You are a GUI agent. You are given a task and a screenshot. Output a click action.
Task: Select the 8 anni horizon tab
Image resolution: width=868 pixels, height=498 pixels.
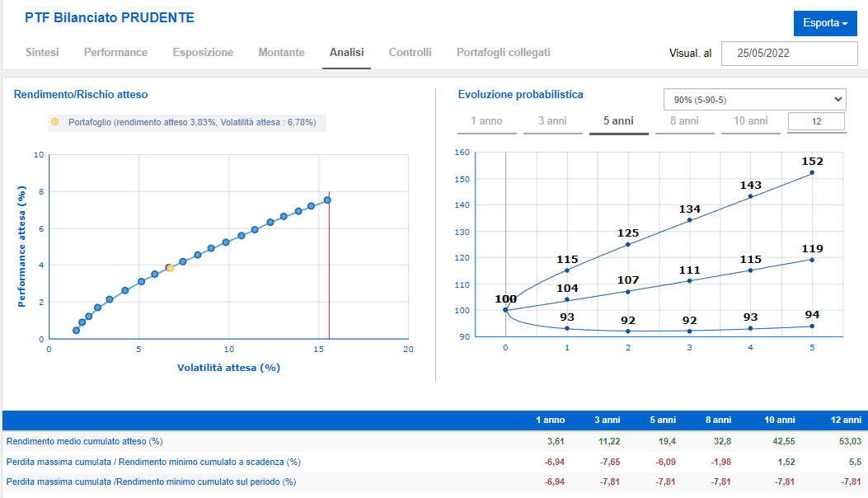point(684,121)
